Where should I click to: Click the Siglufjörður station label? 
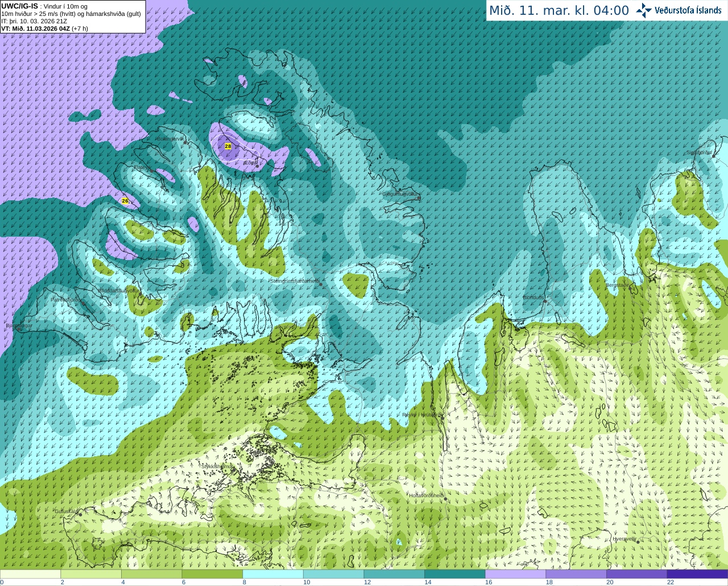pyautogui.click(x=699, y=152)
